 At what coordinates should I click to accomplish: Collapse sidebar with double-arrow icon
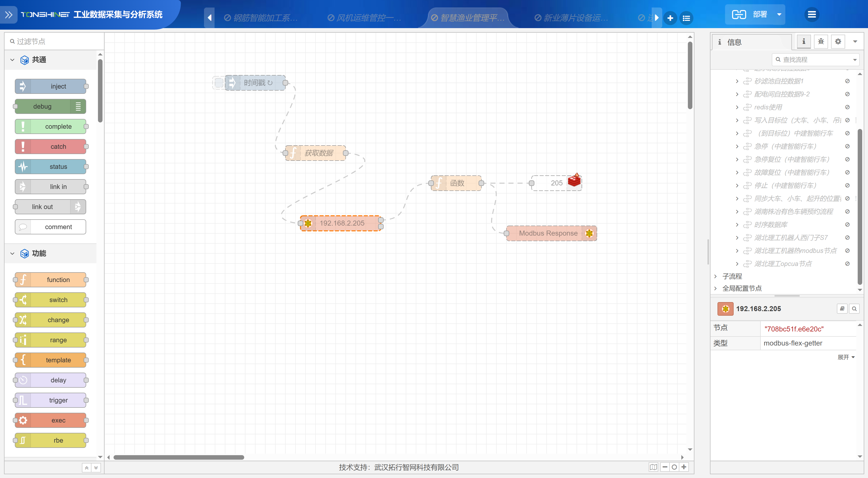pyautogui.click(x=9, y=15)
